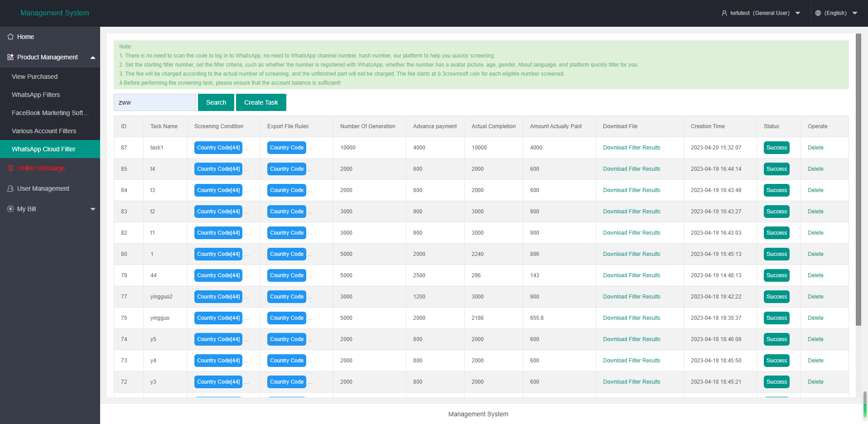Click the My Bill yen icon

[10, 209]
